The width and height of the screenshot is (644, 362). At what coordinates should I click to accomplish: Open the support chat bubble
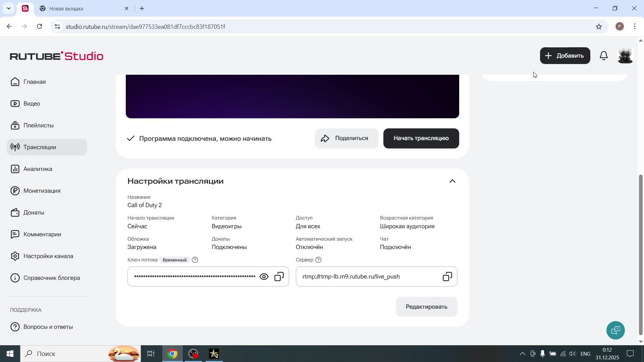pyautogui.click(x=615, y=330)
